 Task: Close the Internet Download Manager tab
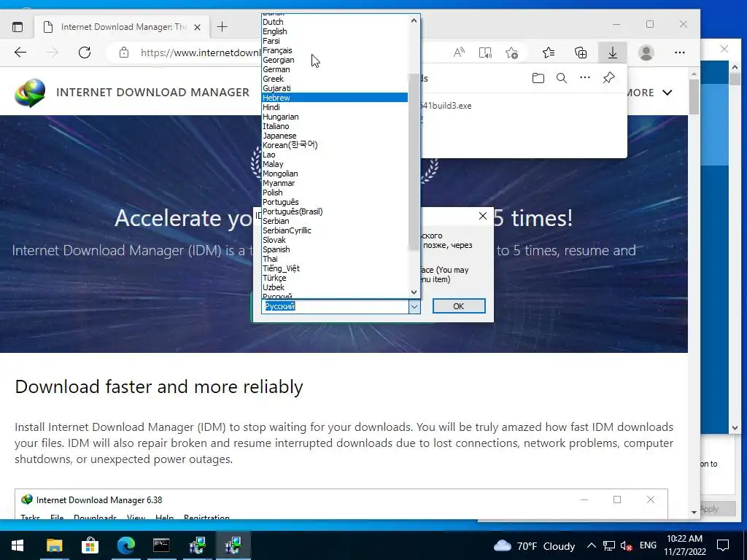[197, 27]
